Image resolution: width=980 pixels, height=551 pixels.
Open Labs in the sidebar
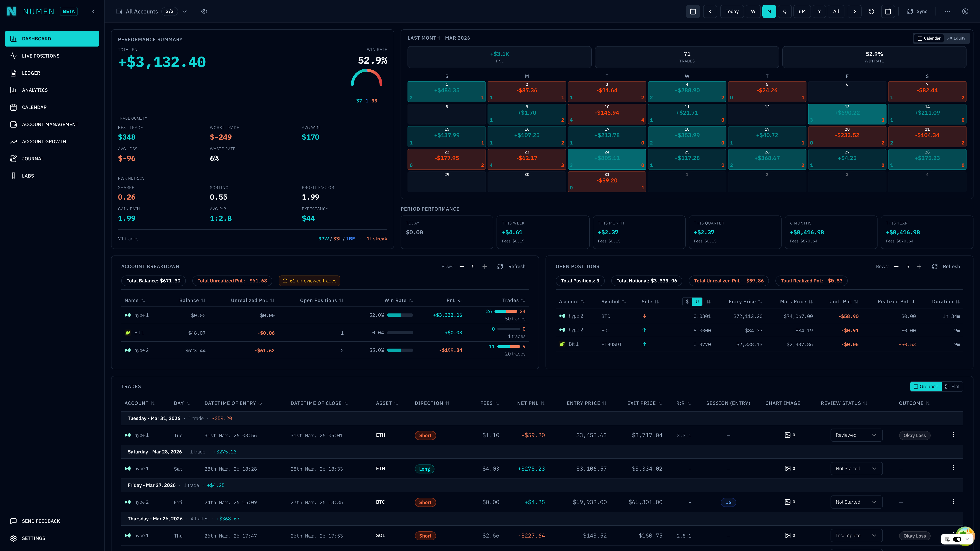pyautogui.click(x=52, y=176)
